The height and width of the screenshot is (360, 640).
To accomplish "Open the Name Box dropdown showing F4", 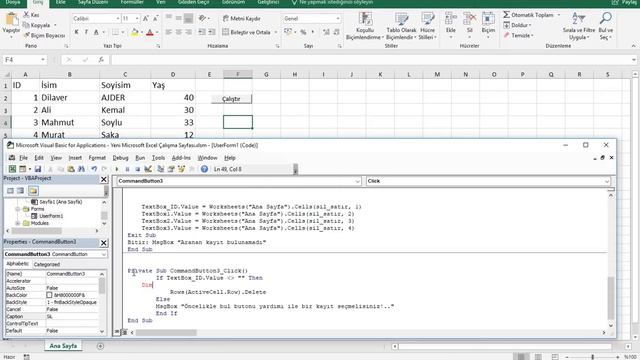I will [x=42, y=60].
